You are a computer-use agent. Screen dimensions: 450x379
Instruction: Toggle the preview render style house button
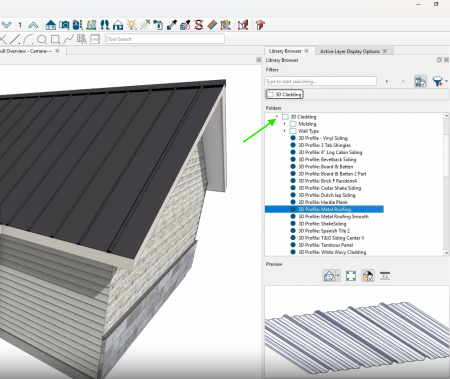329,276
